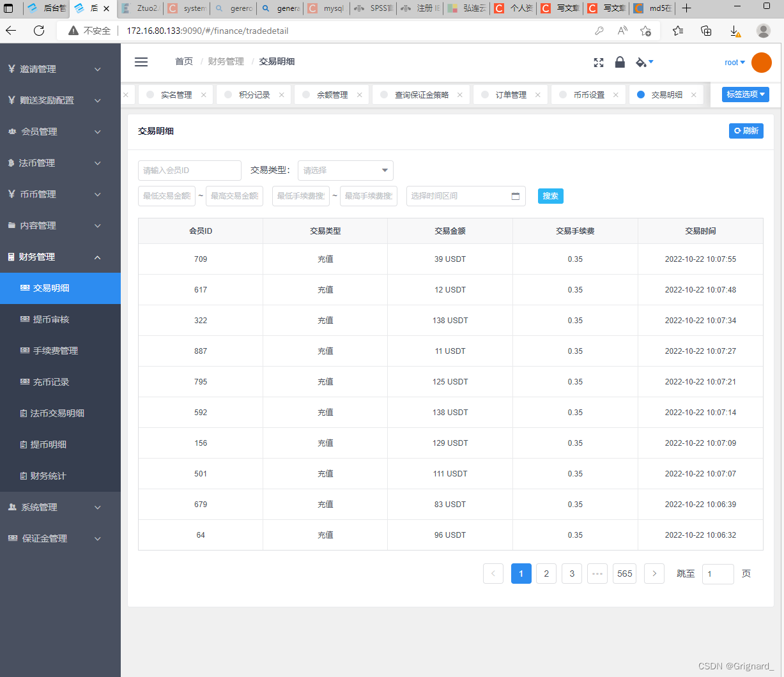This screenshot has width=784, height=677.
Task: Click the 搜索 search button
Action: pyautogui.click(x=550, y=196)
